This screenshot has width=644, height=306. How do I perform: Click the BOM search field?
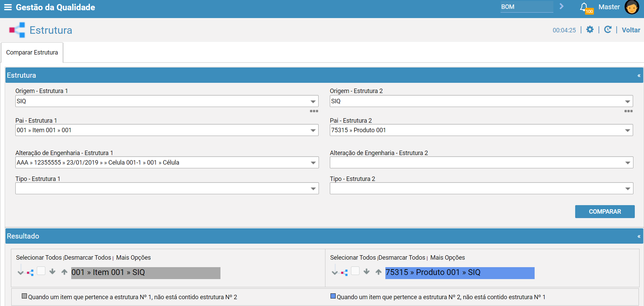coord(527,7)
